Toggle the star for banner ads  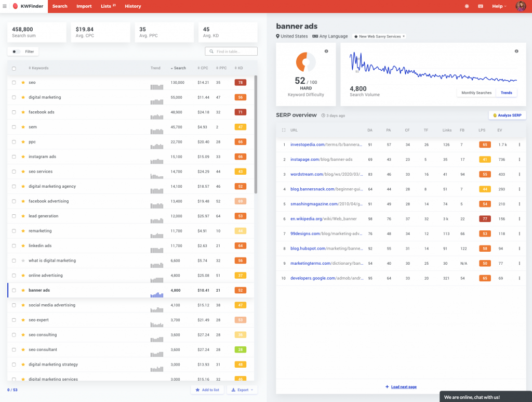point(23,290)
